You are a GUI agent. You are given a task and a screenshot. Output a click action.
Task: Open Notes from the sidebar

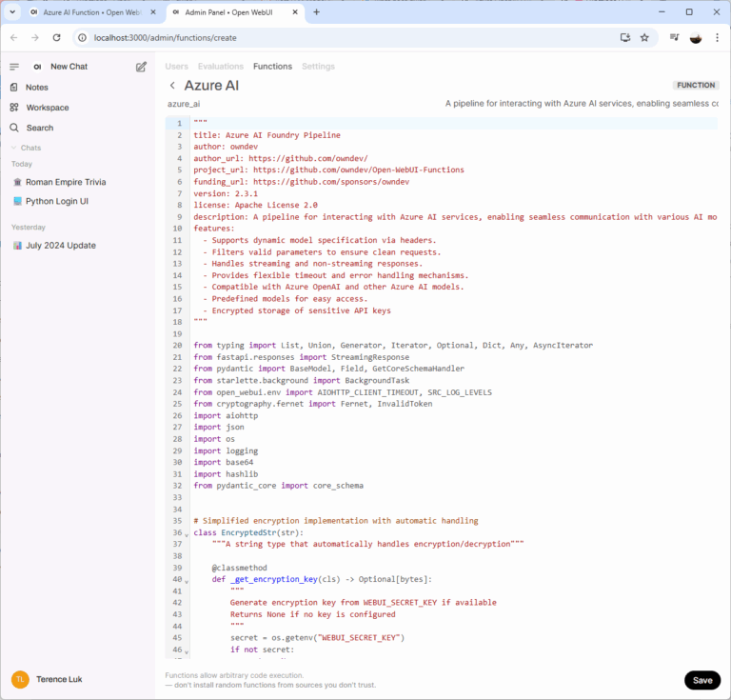click(x=37, y=88)
